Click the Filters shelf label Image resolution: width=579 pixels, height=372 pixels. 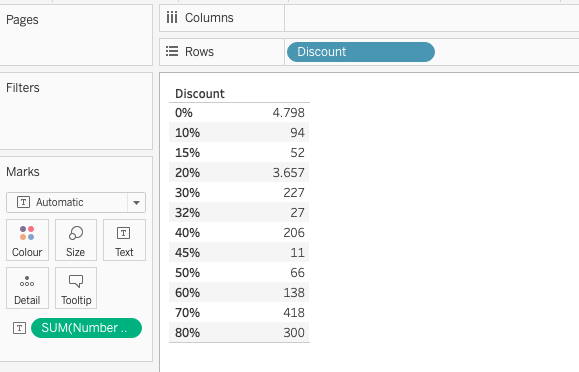pyautogui.click(x=23, y=88)
